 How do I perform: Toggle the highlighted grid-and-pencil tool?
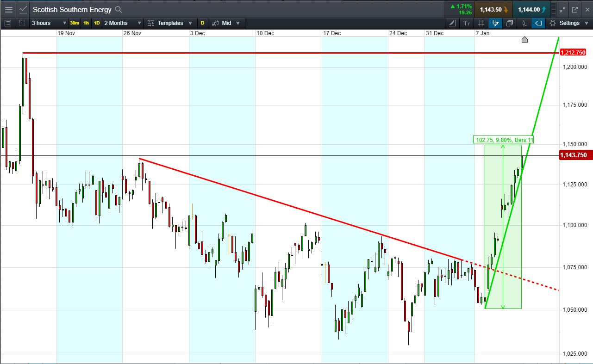(495, 23)
